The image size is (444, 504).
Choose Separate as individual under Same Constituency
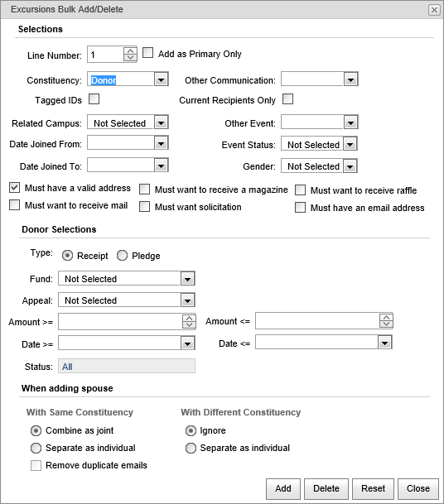[36, 448]
